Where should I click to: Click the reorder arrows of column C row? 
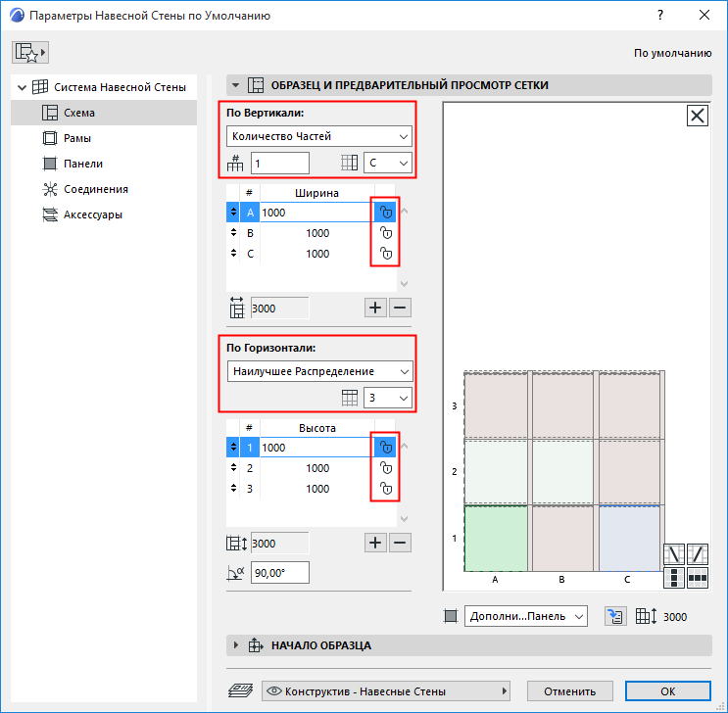click(x=233, y=254)
